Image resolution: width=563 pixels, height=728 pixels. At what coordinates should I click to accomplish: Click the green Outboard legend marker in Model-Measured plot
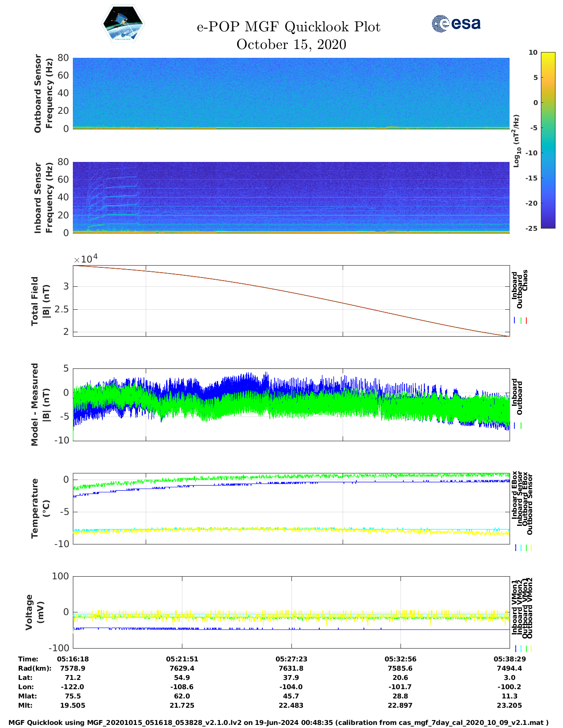tap(521, 426)
